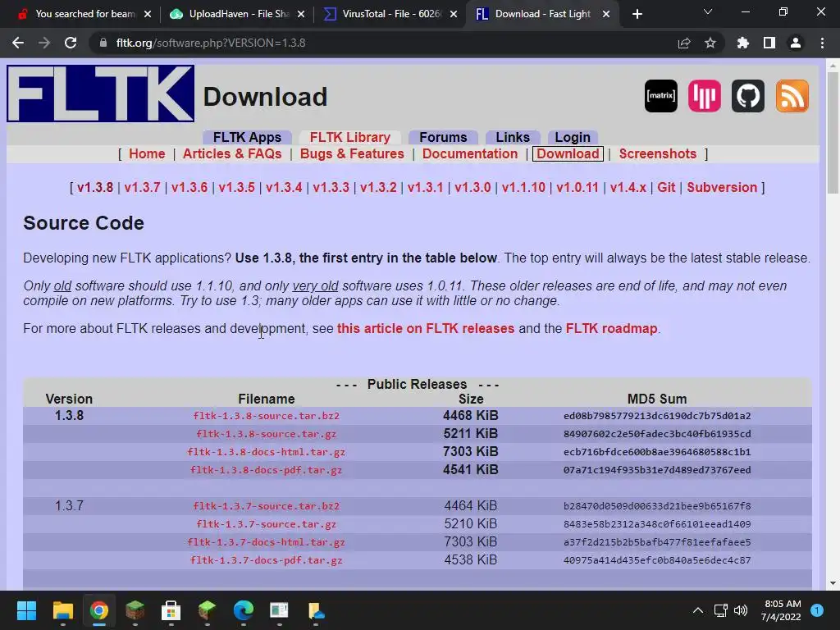Switch to the 'You searched for beam' tab
The height and width of the screenshot is (630, 840).
[x=85, y=14]
